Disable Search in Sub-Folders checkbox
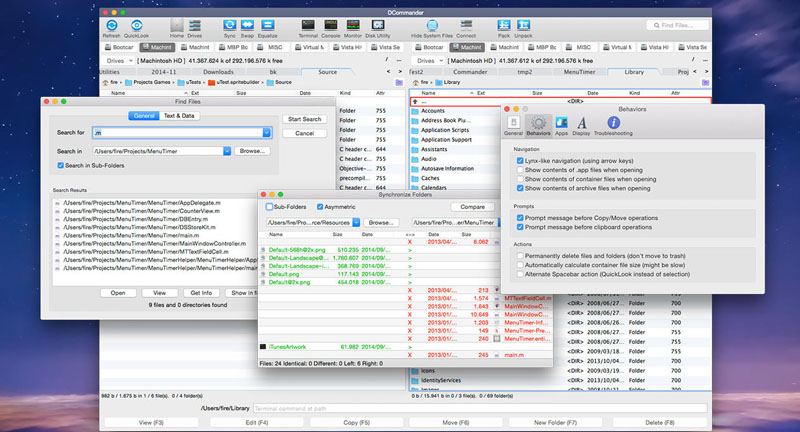This screenshot has height=432, width=800. coord(60,165)
